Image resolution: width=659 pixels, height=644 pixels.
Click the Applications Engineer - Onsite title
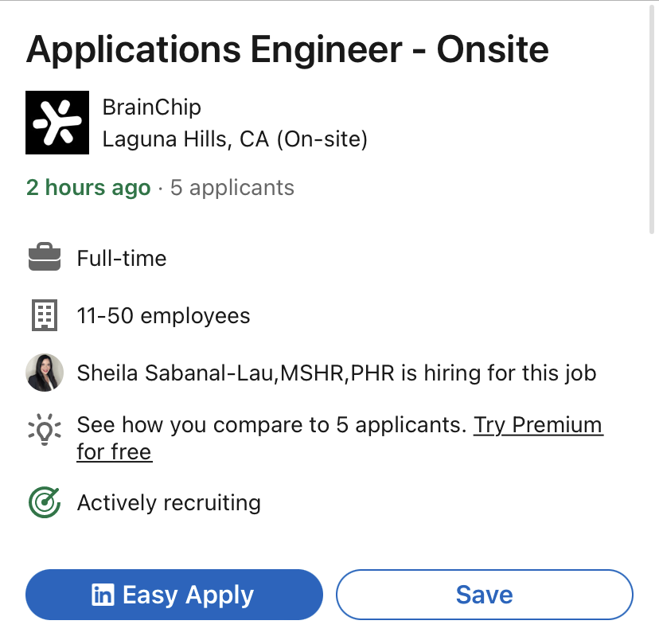[287, 50]
